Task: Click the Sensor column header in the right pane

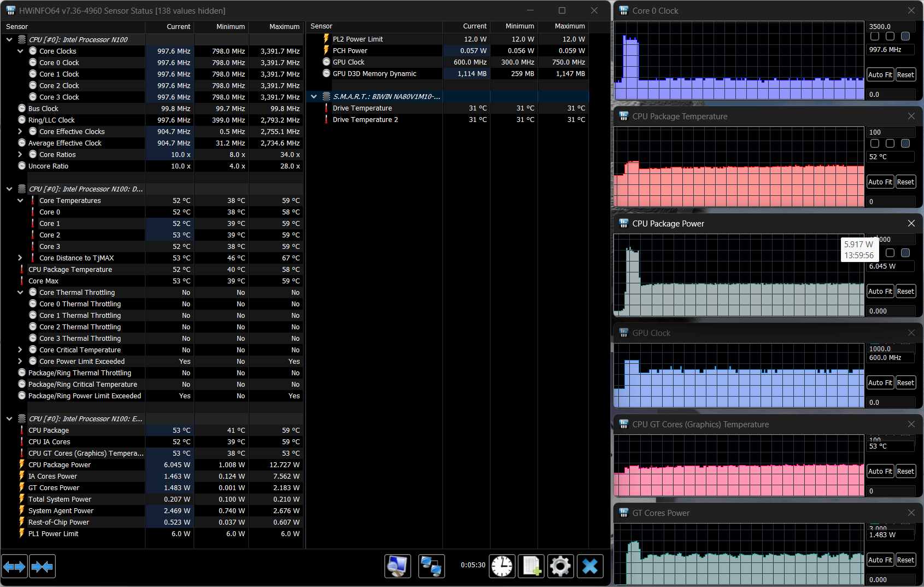Action: [374, 26]
